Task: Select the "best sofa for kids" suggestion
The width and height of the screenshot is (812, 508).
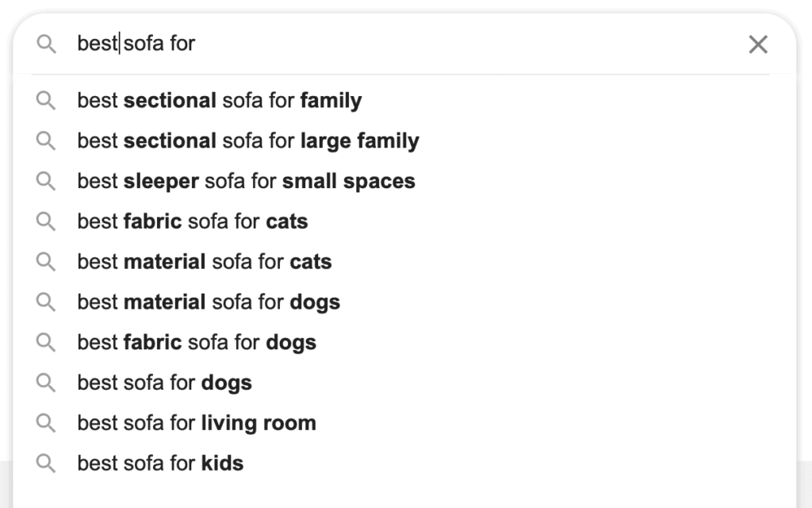Action: 159,464
